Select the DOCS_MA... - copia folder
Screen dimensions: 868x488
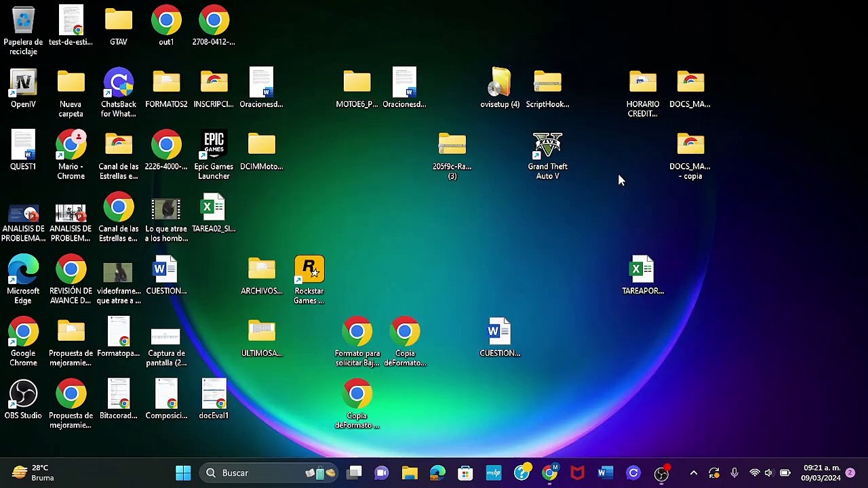click(x=690, y=156)
